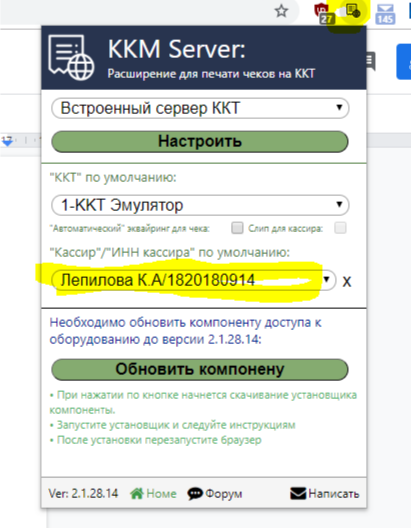Screen dimensions: 411x528
Task: Enable the automatic acquiring for receipt checkbox
Action: tap(237, 228)
